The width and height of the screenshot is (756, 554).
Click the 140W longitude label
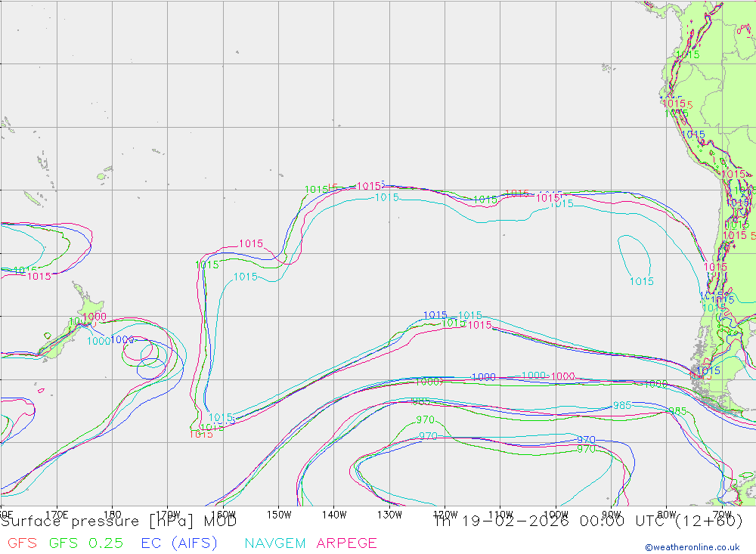coord(334,515)
